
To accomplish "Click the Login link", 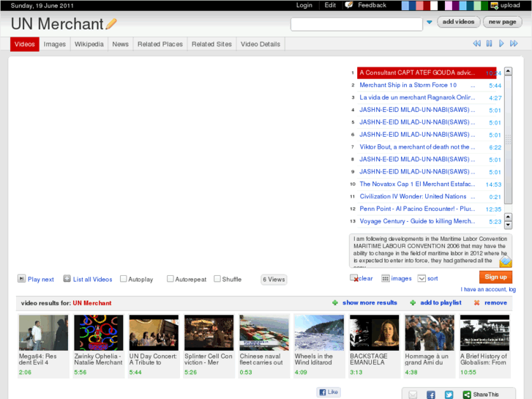I will coord(304,5).
